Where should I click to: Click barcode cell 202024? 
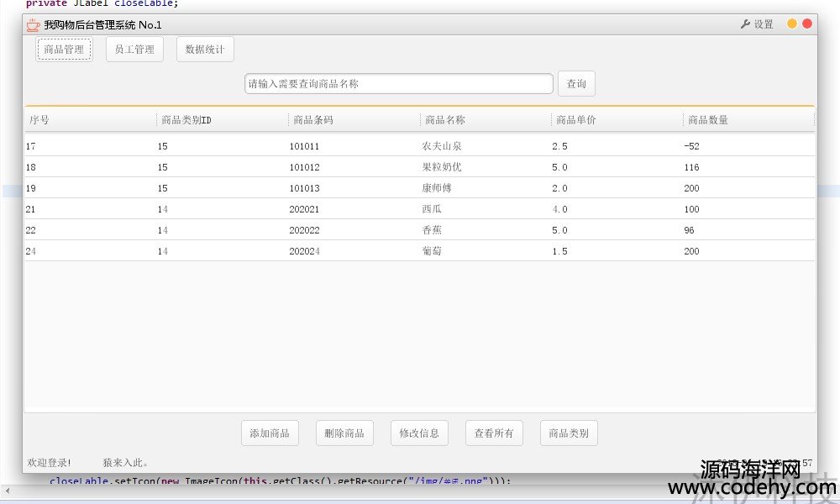[x=304, y=250]
